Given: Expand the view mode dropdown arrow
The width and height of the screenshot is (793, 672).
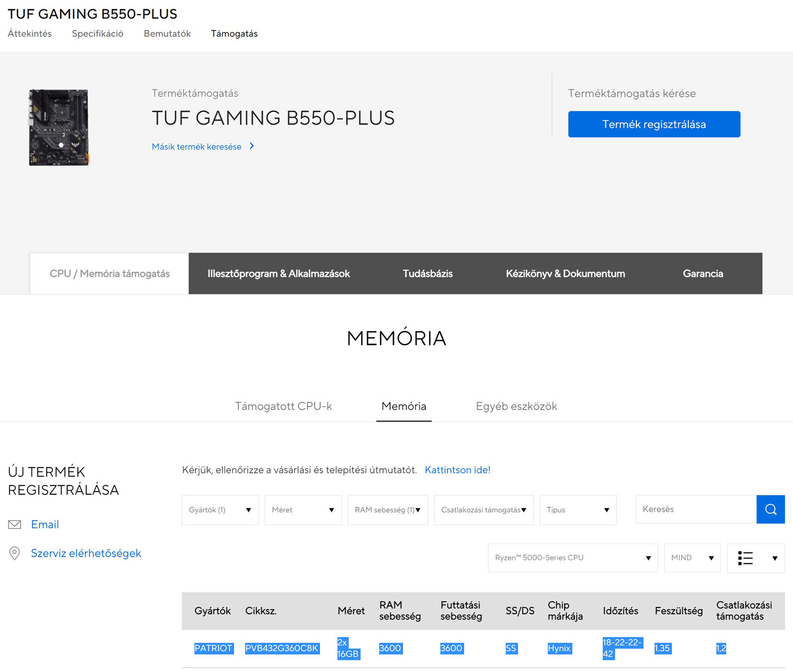Looking at the screenshot, I should 775,558.
